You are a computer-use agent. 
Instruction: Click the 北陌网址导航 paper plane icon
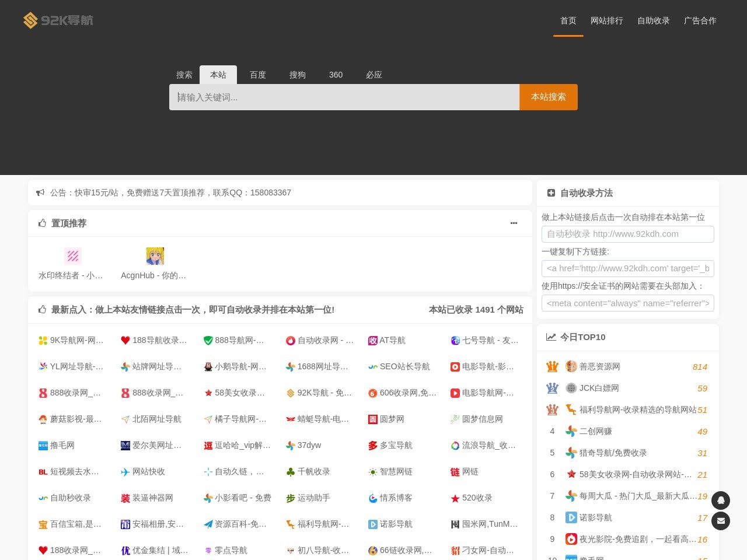tap(125, 419)
